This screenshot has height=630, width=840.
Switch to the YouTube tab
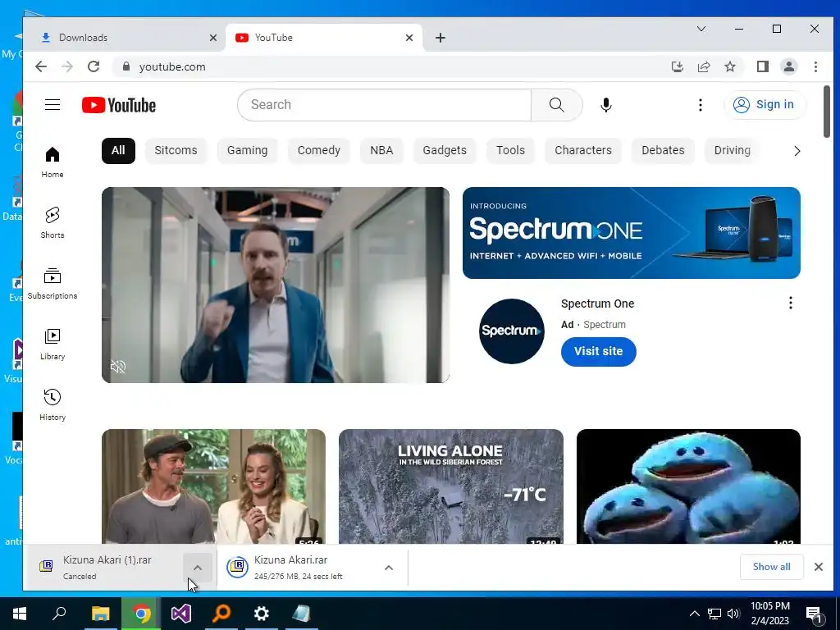coord(324,38)
